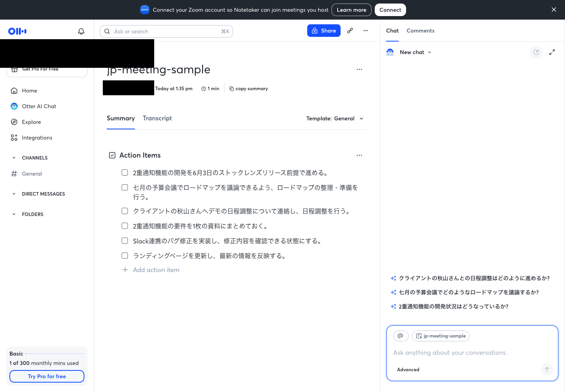Check the 七月の予算会議 action item
Screen dimensions: 565x392
pos(125,187)
